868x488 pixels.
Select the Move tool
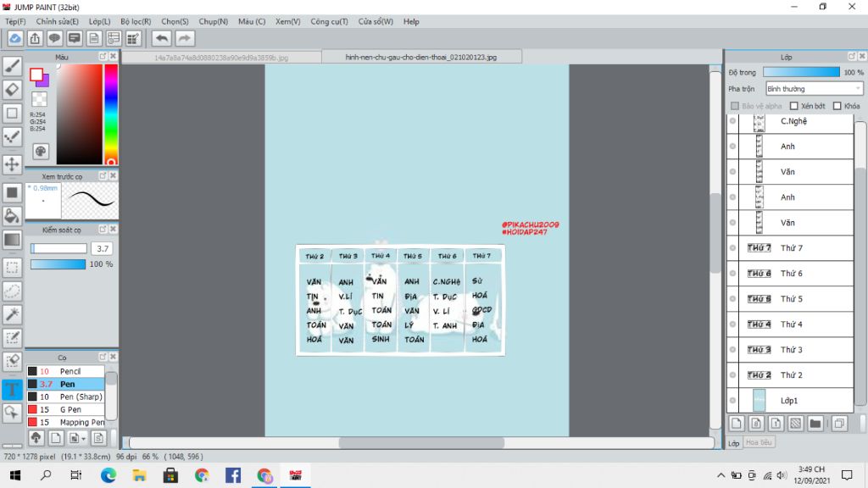pyautogui.click(x=12, y=164)
